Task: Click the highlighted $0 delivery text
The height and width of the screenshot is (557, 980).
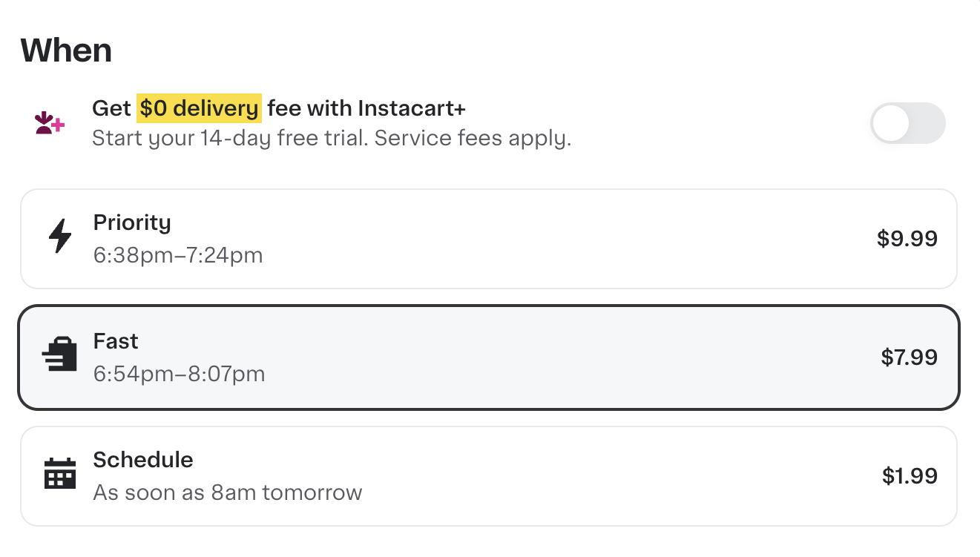Action: coord(199,108)
